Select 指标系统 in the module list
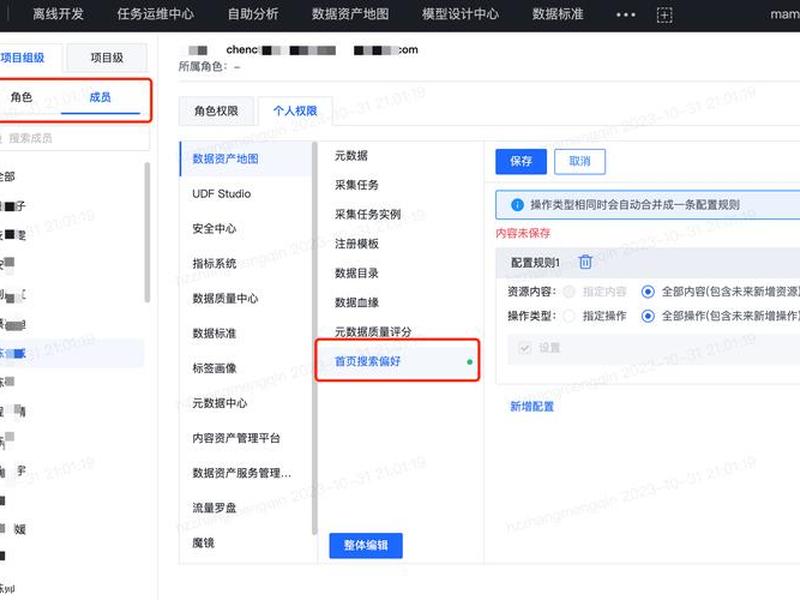 tap(245, 264)
